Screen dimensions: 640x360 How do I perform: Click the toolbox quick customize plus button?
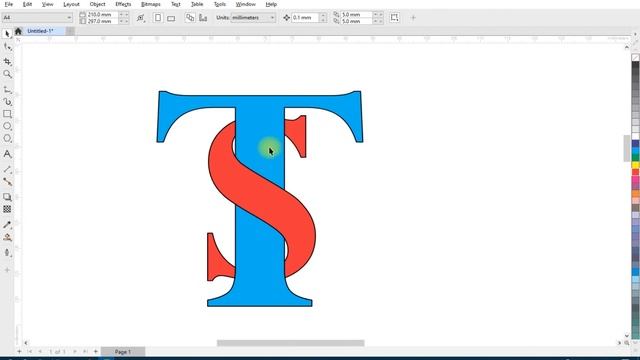(x=7, y=270)
